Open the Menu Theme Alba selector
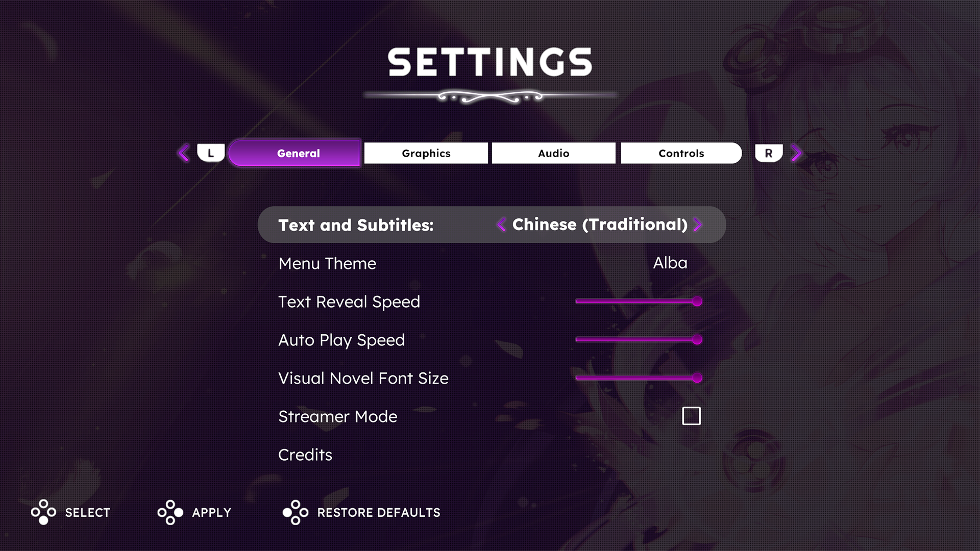 pyautogui.click(x=670, y=263)
